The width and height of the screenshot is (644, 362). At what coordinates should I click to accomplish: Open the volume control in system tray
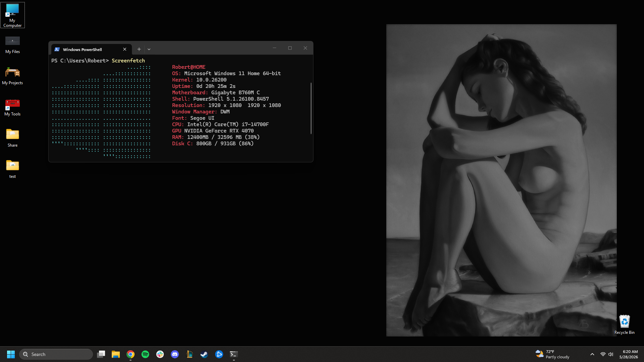[x=611, y=354]
